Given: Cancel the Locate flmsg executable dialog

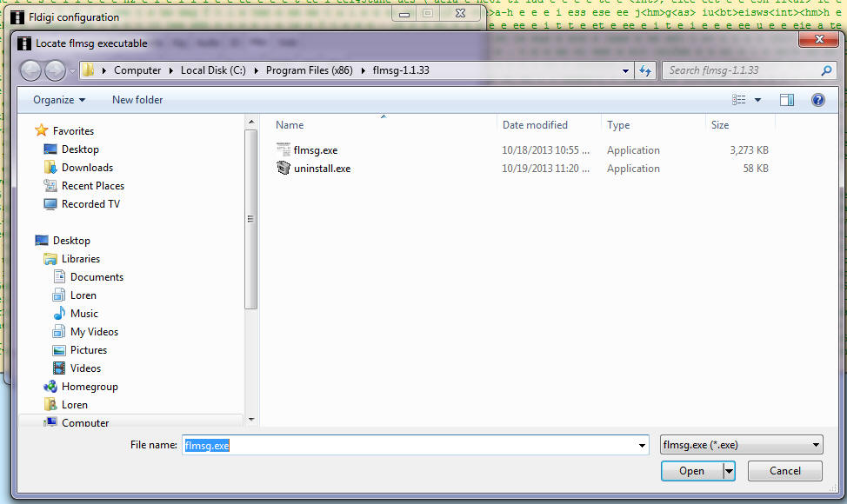Looking at the screenshot, I should click(785, 471).
